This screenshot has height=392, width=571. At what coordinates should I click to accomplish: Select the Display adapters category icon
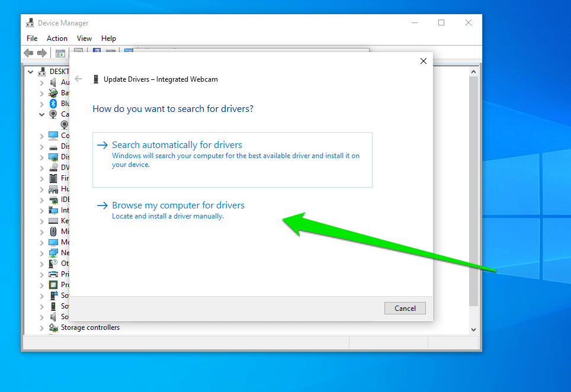53,157
